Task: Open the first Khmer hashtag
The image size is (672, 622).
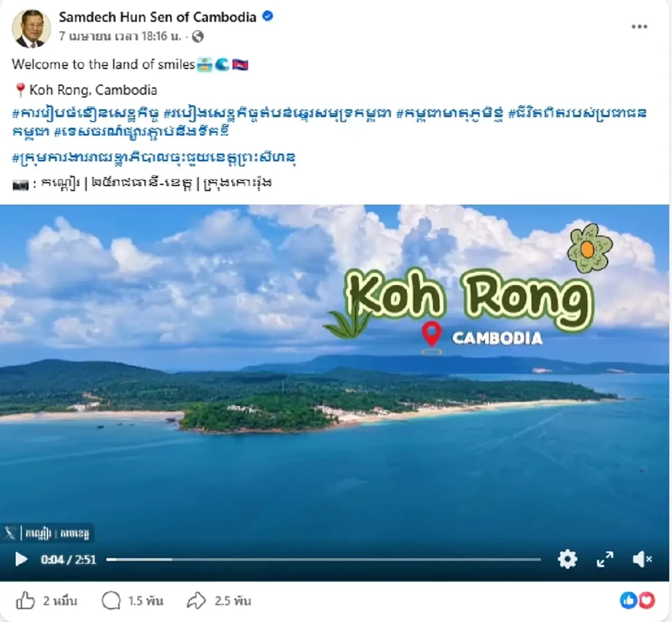Action: tap(86, 113)
